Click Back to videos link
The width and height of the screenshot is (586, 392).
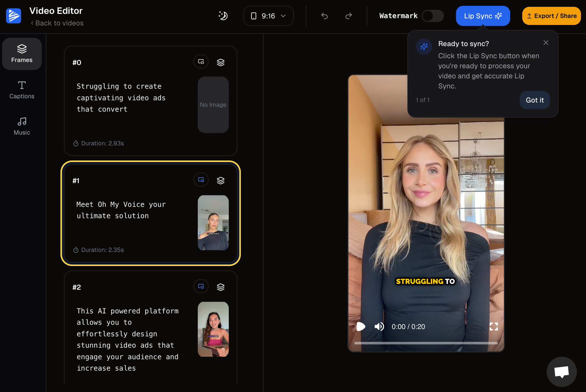(57, 23)
